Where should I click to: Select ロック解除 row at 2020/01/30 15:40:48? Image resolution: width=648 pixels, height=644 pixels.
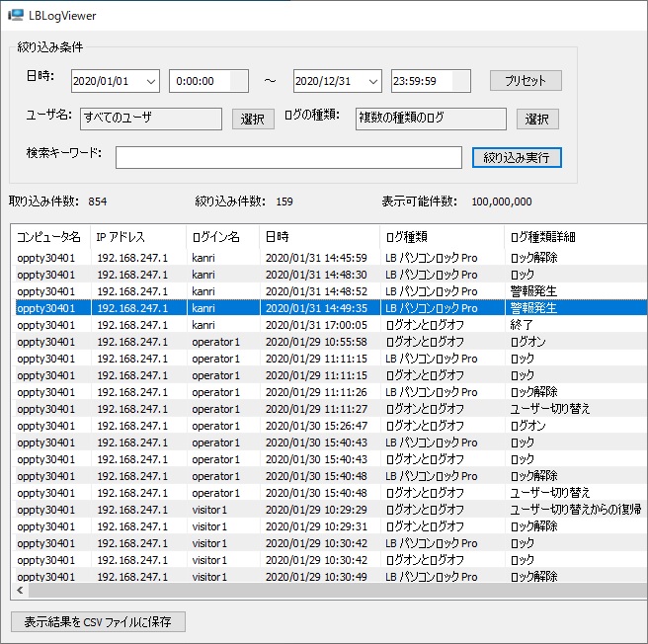[330, 476]
